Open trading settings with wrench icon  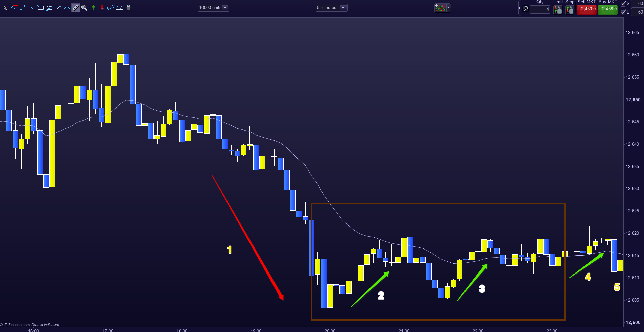525,9
